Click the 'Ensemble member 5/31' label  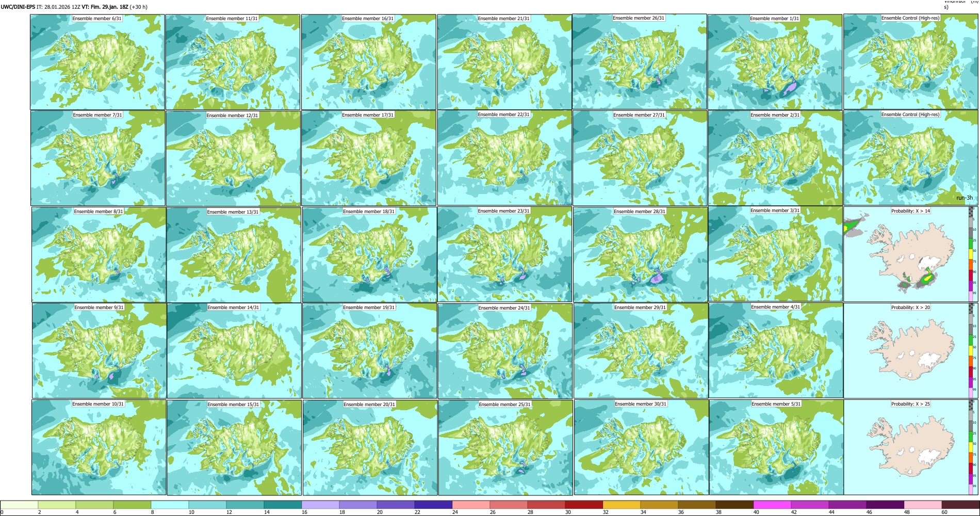(x=776, y=404)
